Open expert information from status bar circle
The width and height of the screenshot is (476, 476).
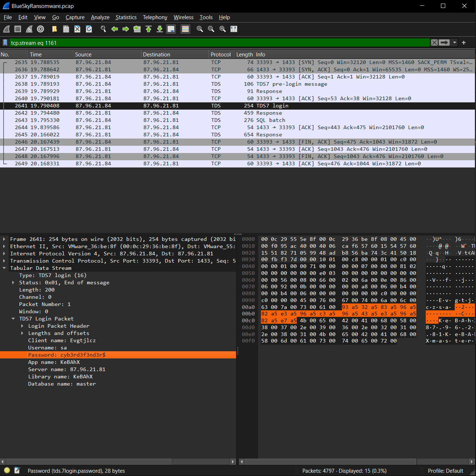tap(7, 471)
